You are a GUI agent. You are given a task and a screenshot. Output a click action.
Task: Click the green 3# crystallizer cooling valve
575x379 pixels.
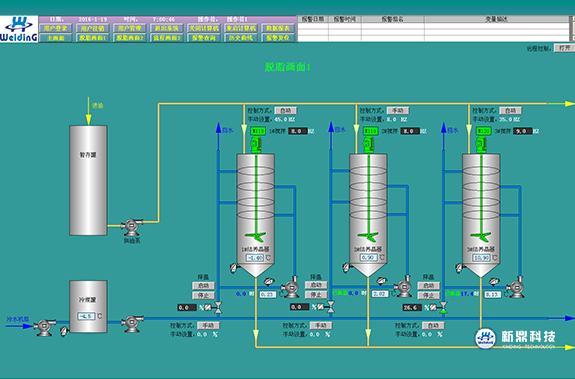pos(443,308)
